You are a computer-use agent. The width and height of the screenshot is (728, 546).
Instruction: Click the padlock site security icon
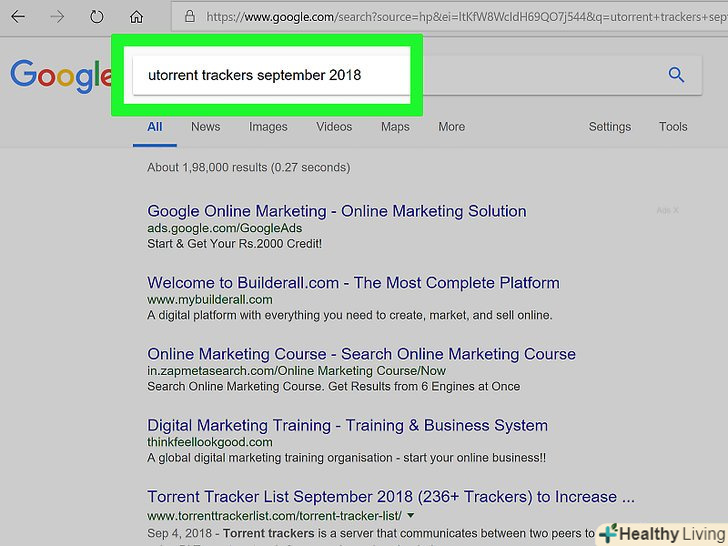(x=189, y=17)
